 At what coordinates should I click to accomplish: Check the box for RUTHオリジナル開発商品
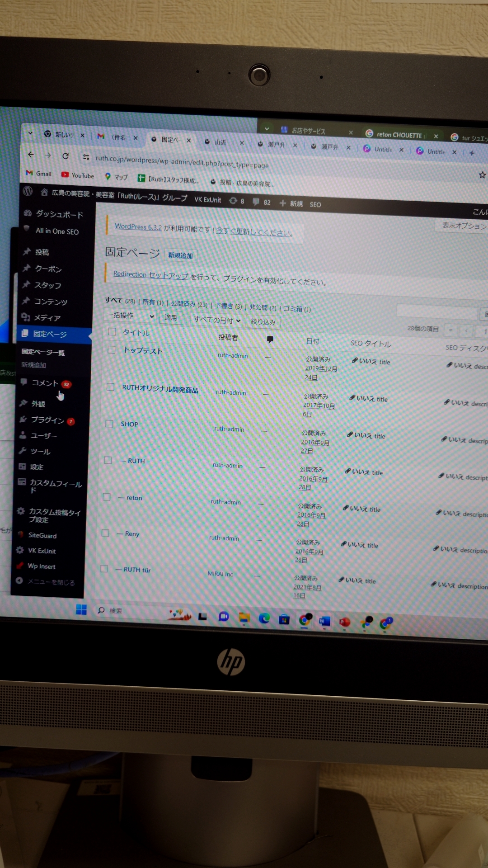coord(110,387)
